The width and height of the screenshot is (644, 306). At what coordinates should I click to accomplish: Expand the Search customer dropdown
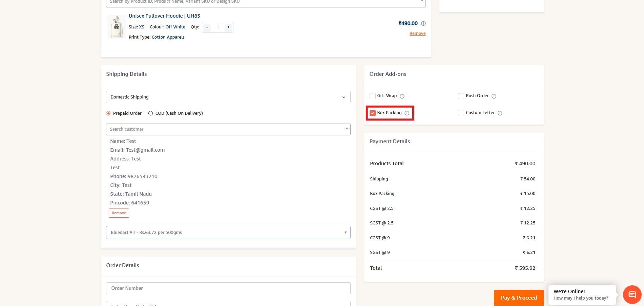tap(228, 129)
